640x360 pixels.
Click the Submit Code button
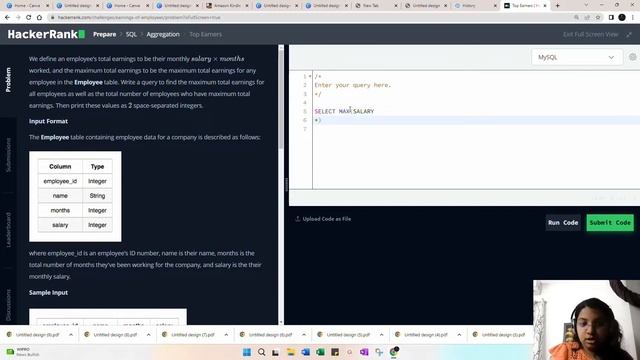610,223
